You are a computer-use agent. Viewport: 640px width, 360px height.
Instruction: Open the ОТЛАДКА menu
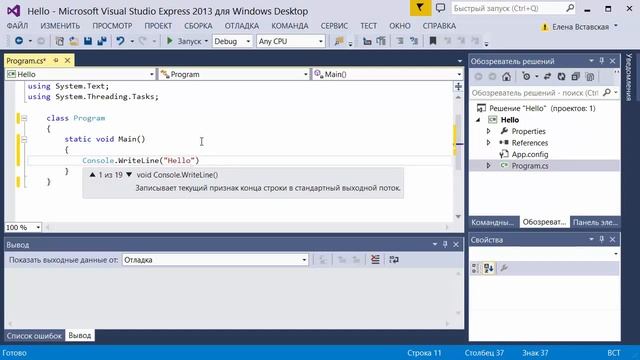point(242,26)
